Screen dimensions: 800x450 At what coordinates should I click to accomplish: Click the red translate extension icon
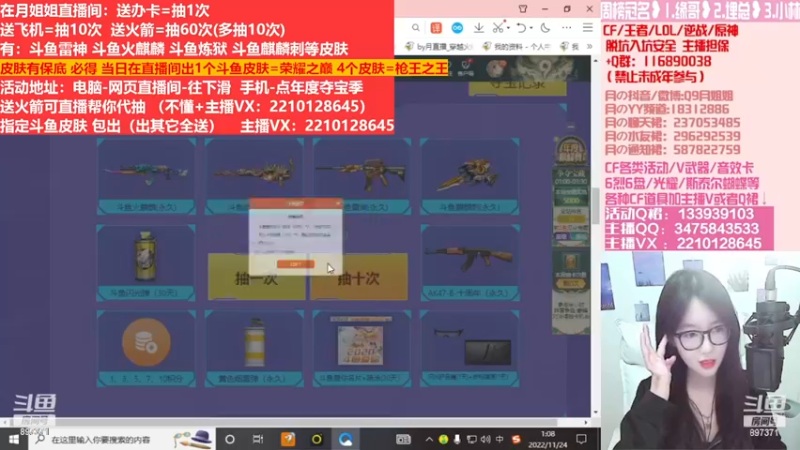pos(436,28)
